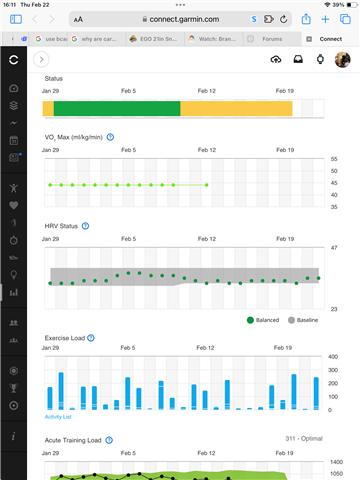Switch to the Forums tab
The image size is (360, 480).
pos(272,39)
